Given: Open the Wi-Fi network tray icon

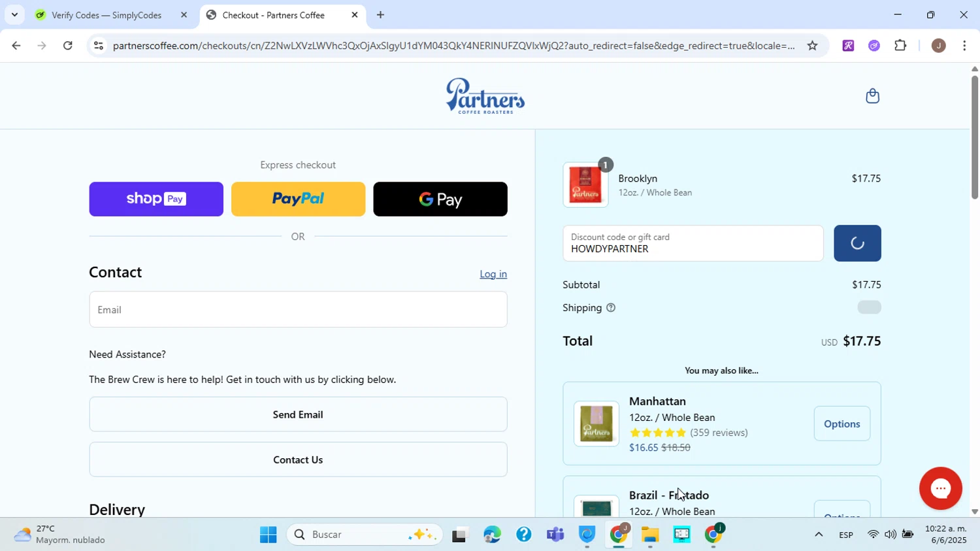Looking at the screenshot, I should tap(873, 535).
